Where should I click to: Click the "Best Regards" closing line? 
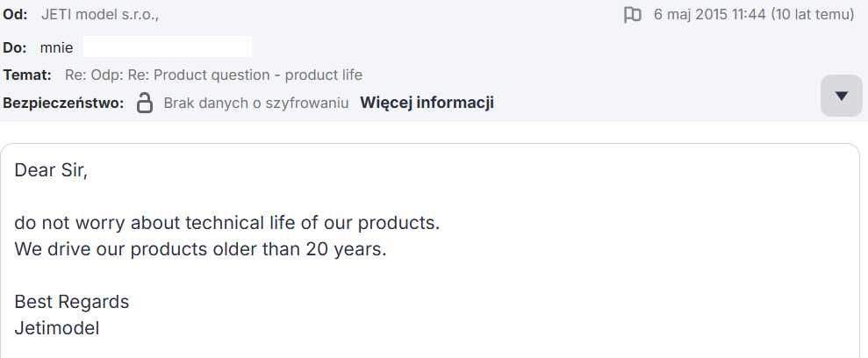click(x=71, y=302)
